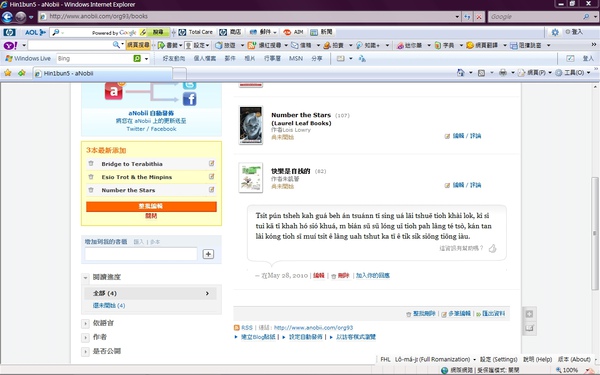600x375 pixels.
Task: Click trash icon beside Esio Trot & the Minpins
Action: [x=91, y=177]
